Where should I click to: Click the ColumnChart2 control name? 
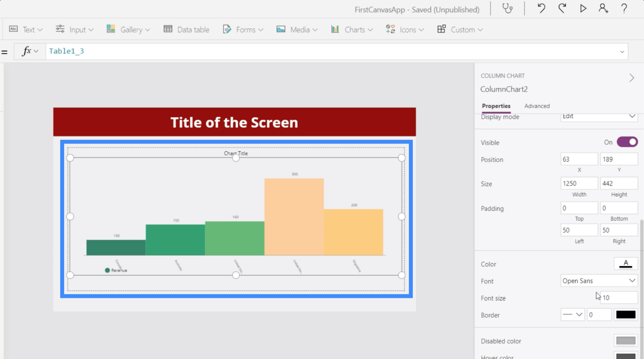point(504,89)
